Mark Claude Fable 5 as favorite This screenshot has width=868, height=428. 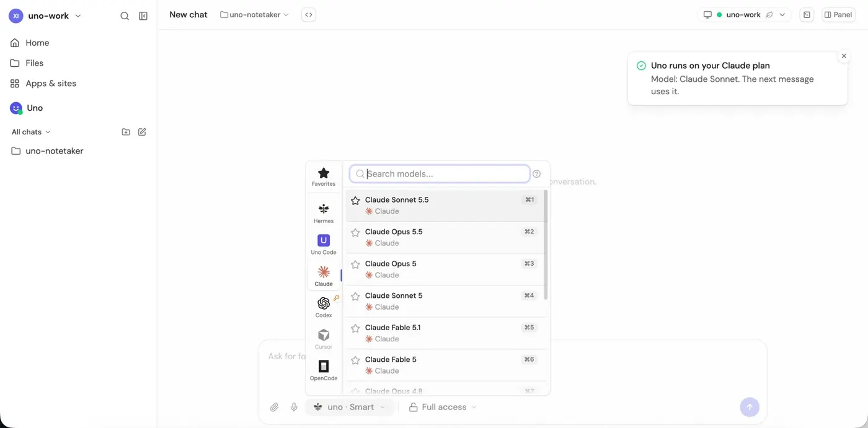[355, 360]
